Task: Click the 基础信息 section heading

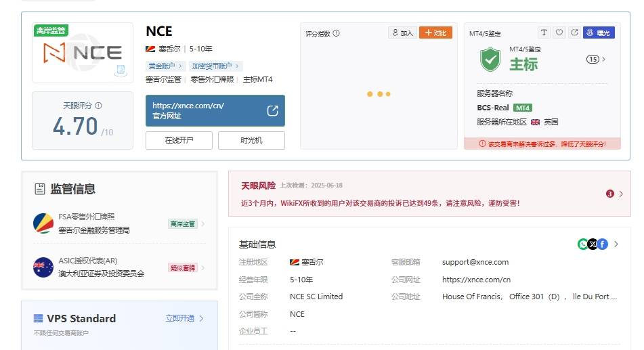Action: [257, 245]
